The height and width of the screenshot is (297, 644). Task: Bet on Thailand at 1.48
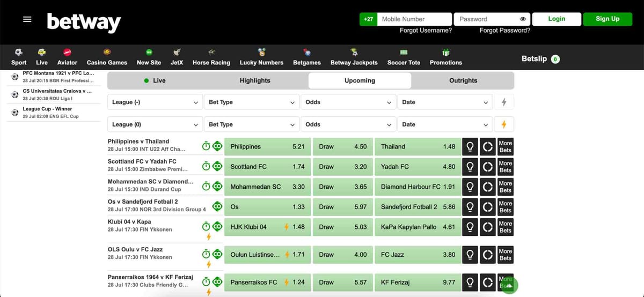coord(418,146)
